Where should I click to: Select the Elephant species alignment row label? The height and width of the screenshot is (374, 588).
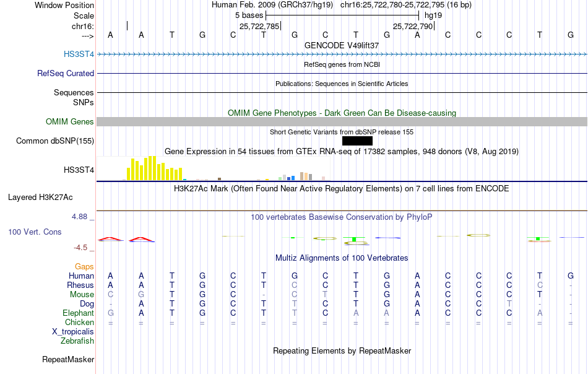tap(79, 313)
